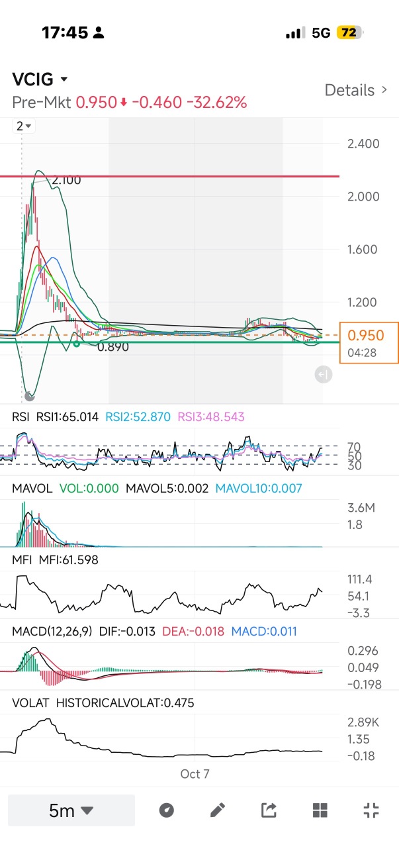The height and width of the screenshot is (868, 399).
Task: Change the 5m timeframe dropdown
Action: pos(71,810)
